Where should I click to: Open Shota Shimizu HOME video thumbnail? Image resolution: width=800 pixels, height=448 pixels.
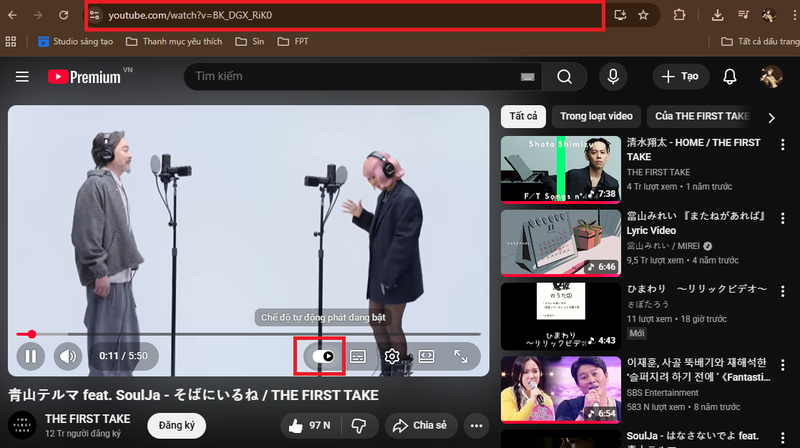[561, 169]
